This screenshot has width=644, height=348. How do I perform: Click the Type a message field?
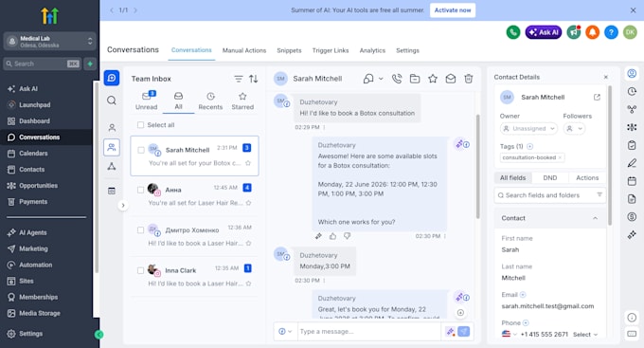368,332
